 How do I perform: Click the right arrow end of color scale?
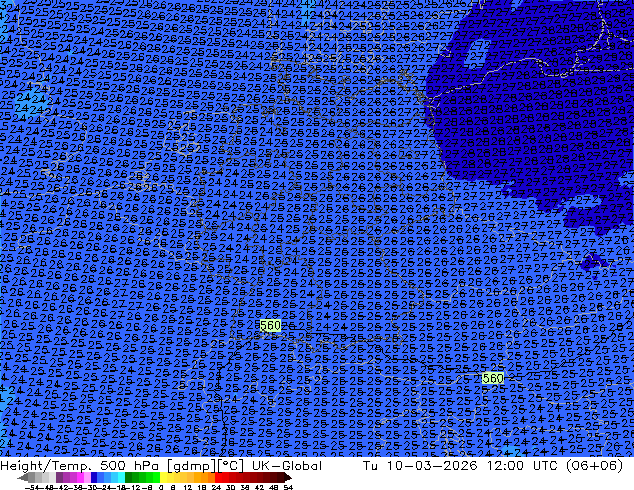coord(288,478)
